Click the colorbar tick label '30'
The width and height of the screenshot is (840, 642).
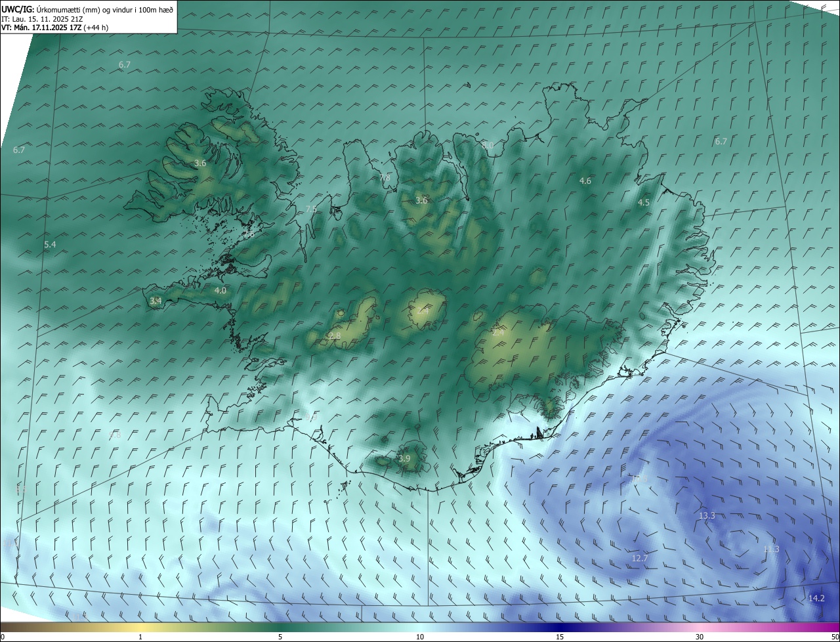[700, 637]
